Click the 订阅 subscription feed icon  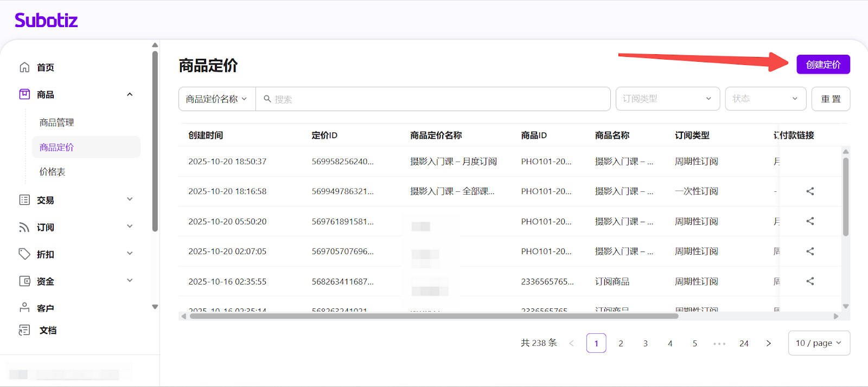click(24, 227)
